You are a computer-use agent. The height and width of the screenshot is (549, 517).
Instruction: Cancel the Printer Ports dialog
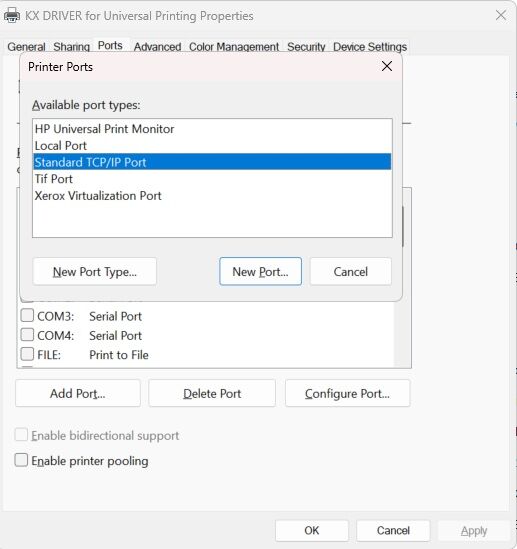click(x=350, y=271)
